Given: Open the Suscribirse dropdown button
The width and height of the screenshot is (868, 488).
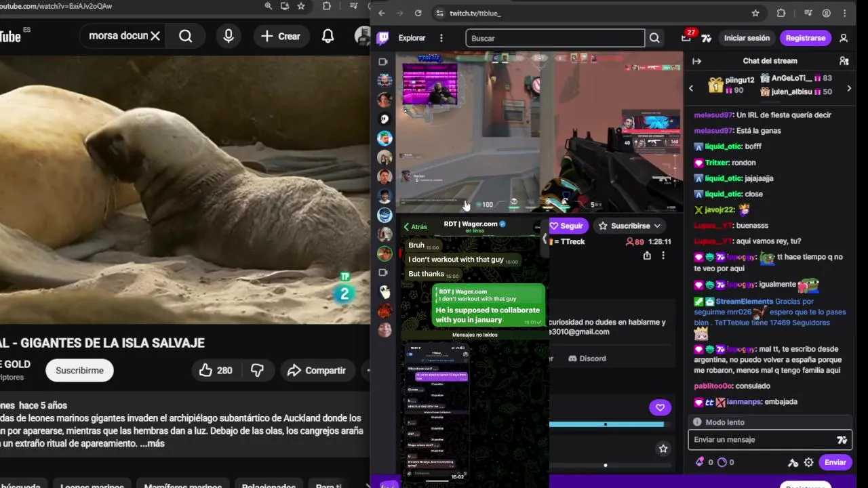Looking at the screenshot, I should [630, 226].
